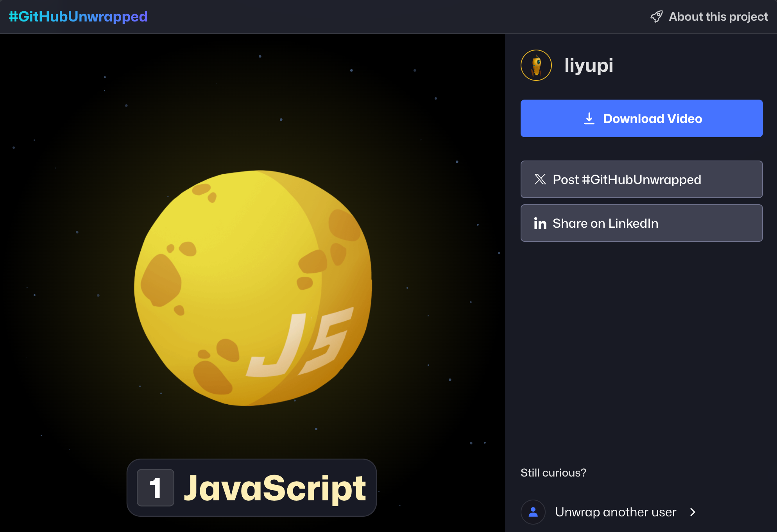
Task: Open the #GitHubUnwrapped home logo
Action: pyautogui.click(x=78, y=17)
